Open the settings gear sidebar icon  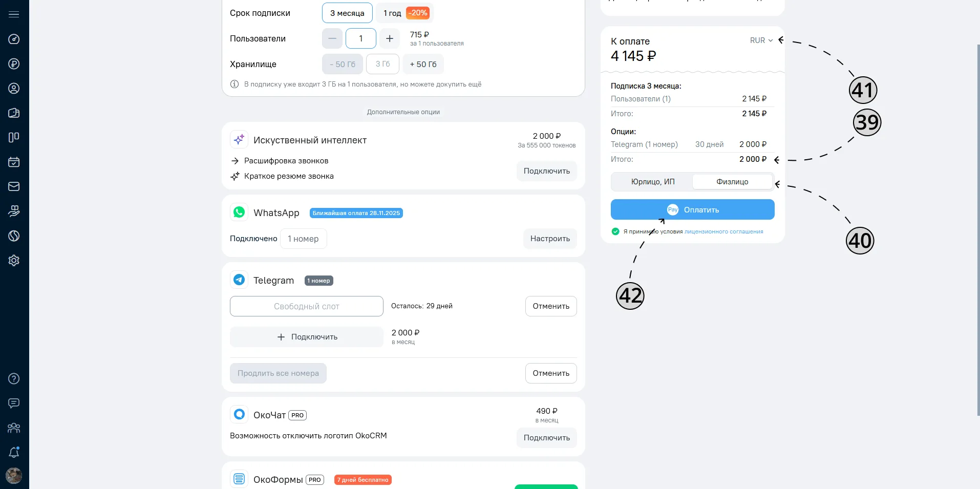pyautogui.click(x=14, y=260)
